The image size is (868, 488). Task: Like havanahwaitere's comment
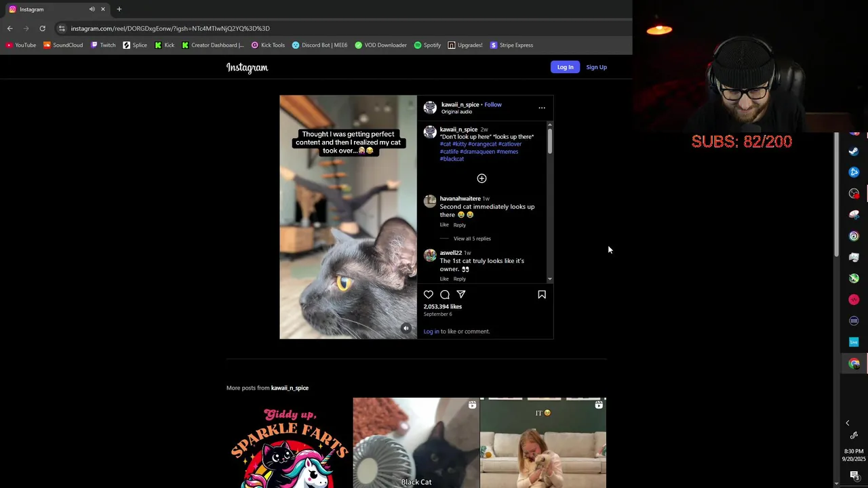pyautogui.click(x=444, y=225)
